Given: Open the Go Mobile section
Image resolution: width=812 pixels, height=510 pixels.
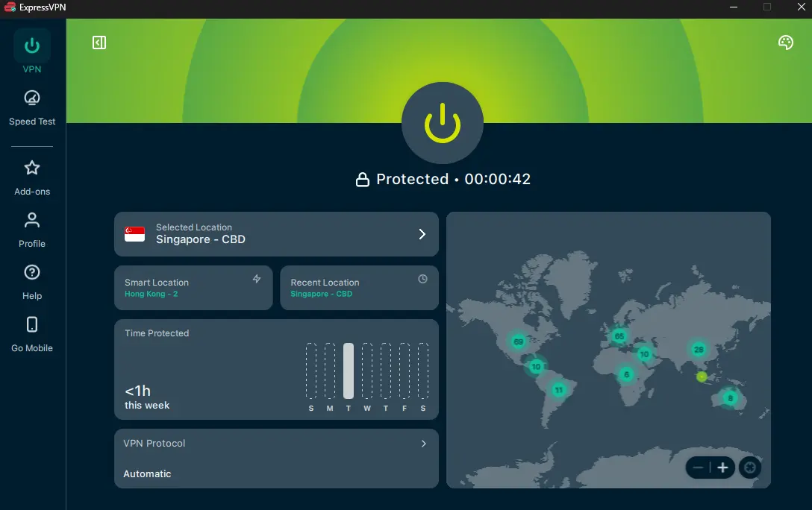Looking at the screenshot, I should coord(32,335).
